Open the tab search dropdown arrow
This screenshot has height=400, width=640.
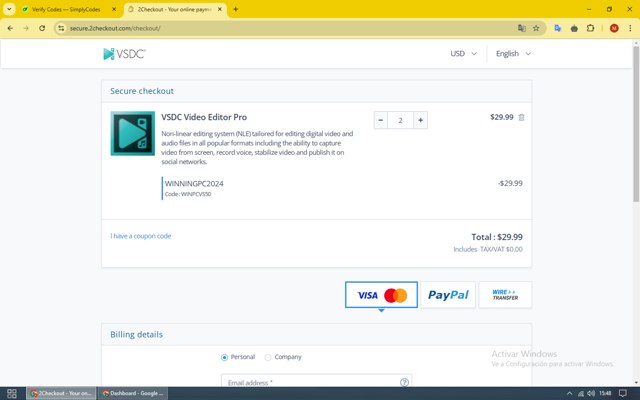pyautogui.click(x=9, y=9)
